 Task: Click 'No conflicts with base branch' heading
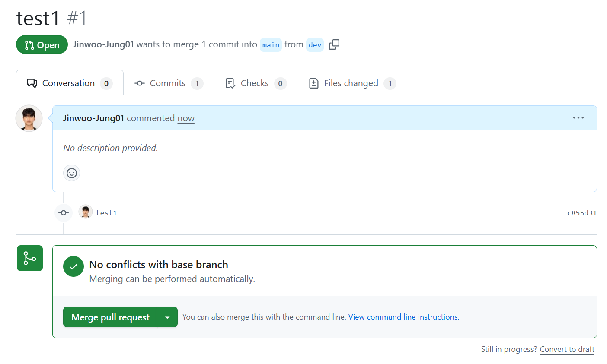(x=159, y=265)
